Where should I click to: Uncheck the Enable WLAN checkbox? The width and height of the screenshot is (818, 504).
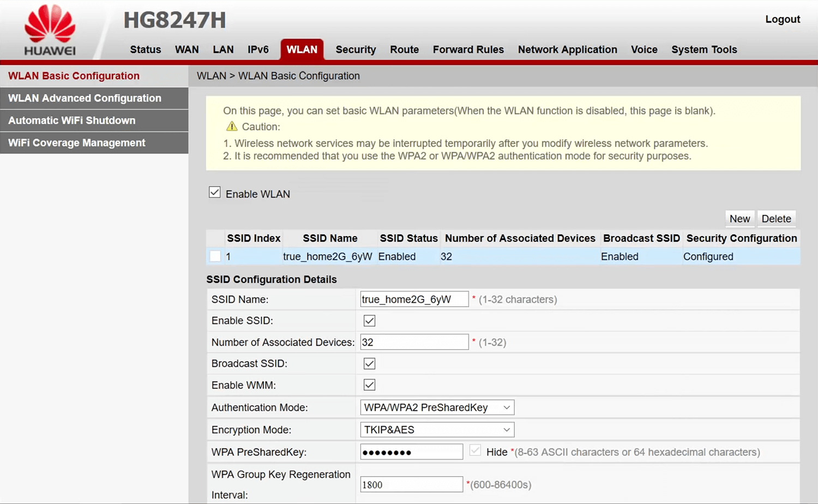(215, 193)
